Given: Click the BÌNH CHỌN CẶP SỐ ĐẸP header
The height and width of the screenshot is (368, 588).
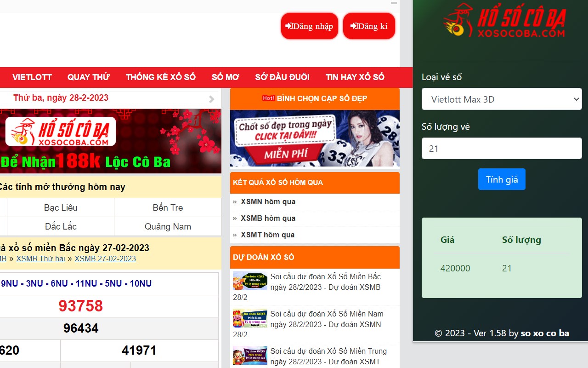Looking at the screenshot, I should (315, 98).
